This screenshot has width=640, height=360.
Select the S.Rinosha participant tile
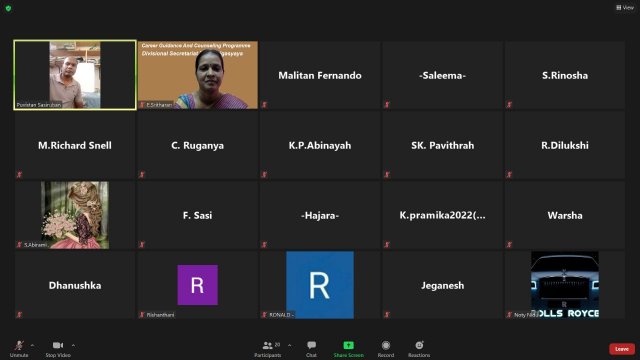pyautogui.click(x=565, y=75)
